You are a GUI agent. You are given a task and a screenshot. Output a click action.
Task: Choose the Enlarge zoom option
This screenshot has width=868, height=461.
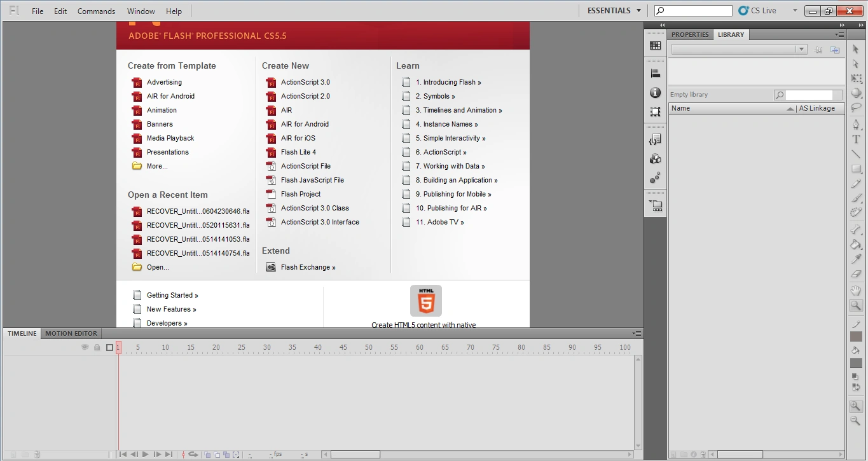coord(856,406)
